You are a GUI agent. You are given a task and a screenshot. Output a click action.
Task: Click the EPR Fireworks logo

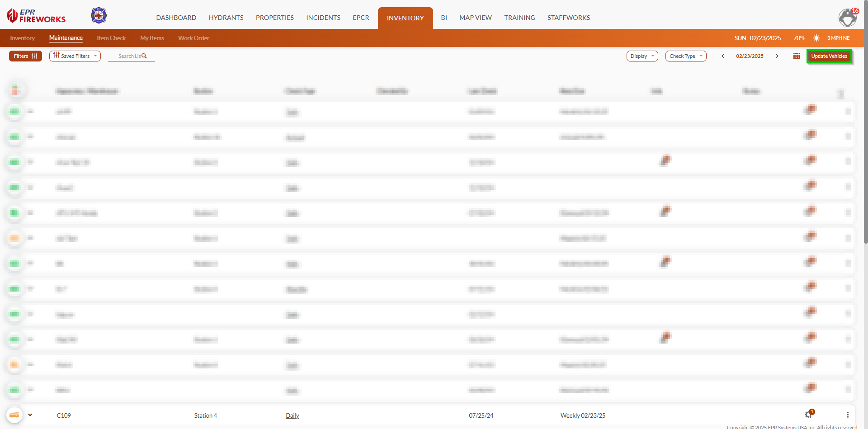pyautogui.click(x=37, y=16)
